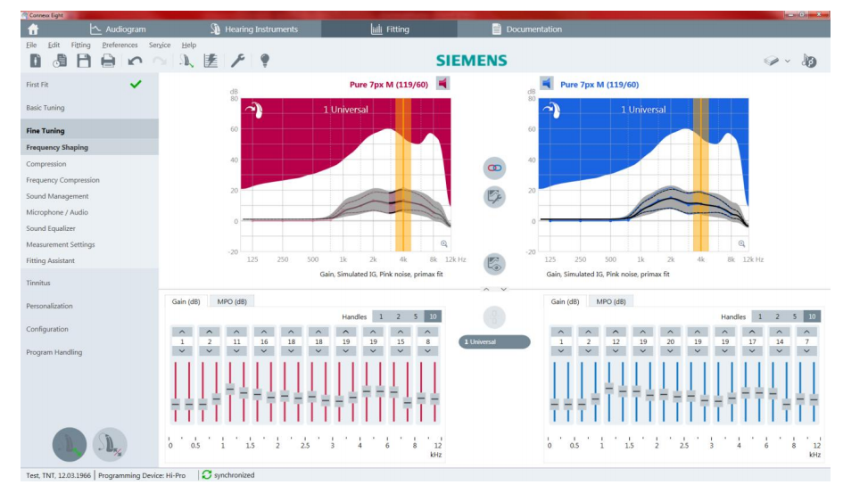Click the round edit-tool icon between graphs
The image size is (868, 493).
click(494, 197)
